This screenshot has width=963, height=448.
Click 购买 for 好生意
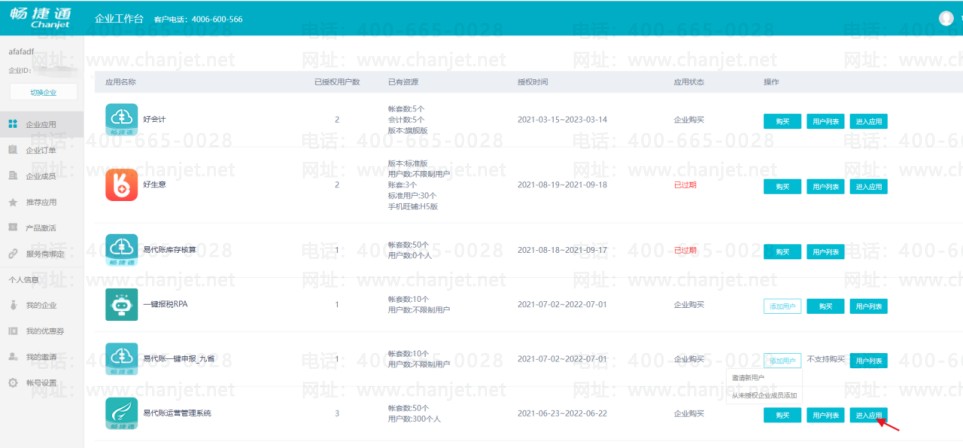(x=782, y=186)
